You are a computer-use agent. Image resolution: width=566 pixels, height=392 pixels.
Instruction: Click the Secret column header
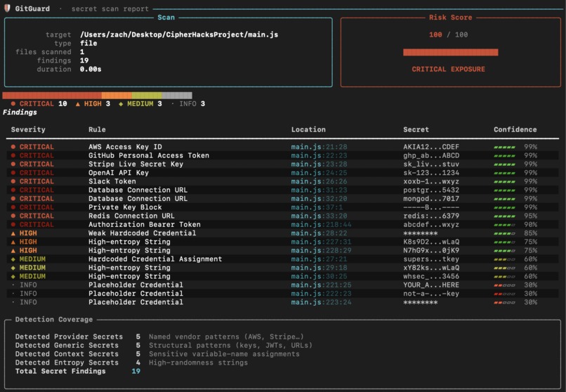pyautogui.click(x=416, y=129)
